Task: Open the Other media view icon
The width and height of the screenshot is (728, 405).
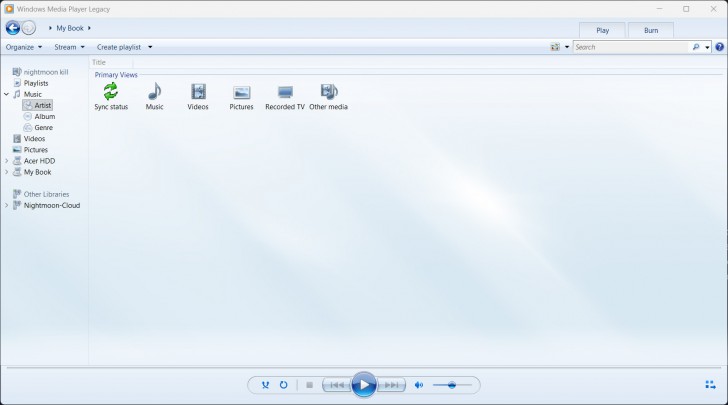Action: coord(328,96)
